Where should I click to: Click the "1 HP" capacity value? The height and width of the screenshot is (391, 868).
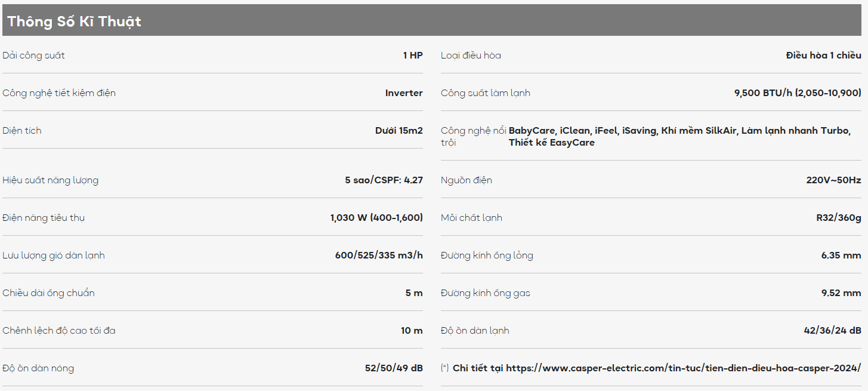413,56
